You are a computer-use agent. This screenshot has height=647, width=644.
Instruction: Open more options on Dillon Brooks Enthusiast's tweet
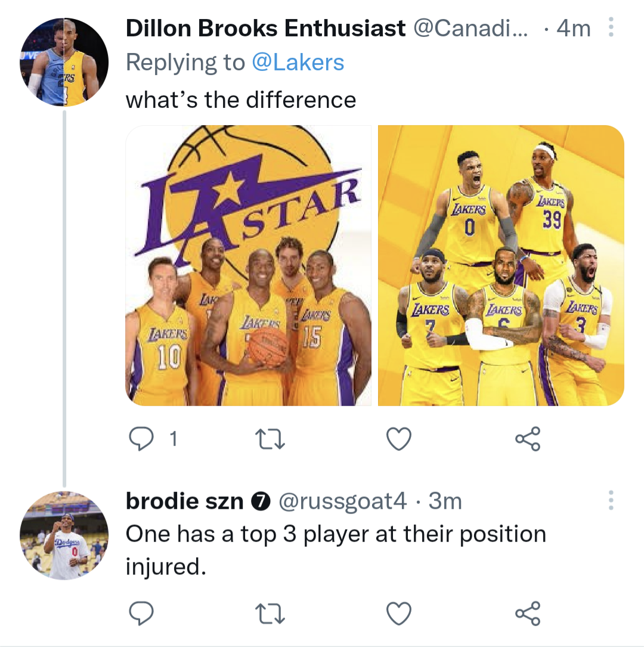click(611, 27)
